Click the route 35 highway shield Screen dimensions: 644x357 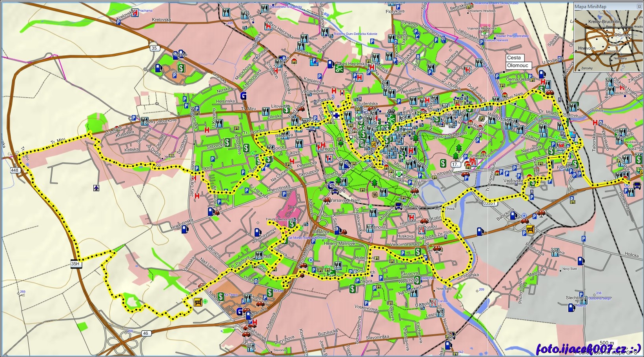(154, 48)
